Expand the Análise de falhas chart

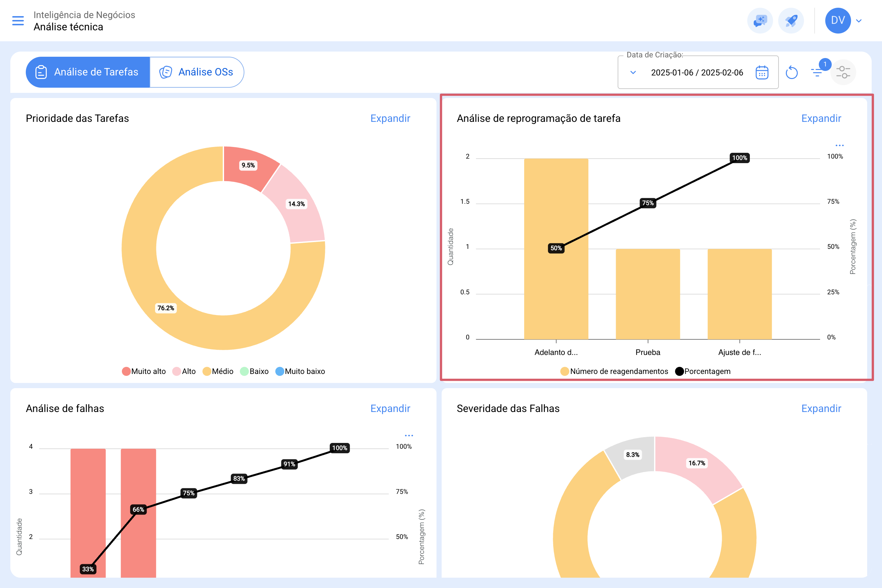(390, 408)
